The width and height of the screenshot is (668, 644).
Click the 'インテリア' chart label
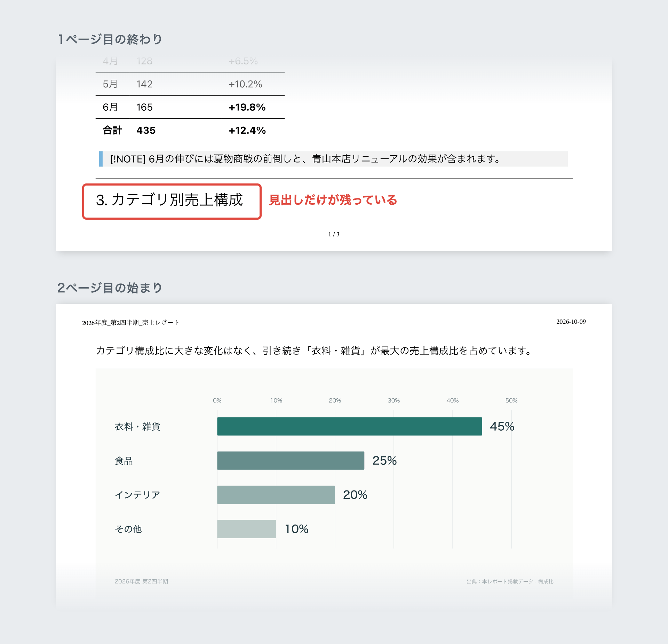[137, 495]
